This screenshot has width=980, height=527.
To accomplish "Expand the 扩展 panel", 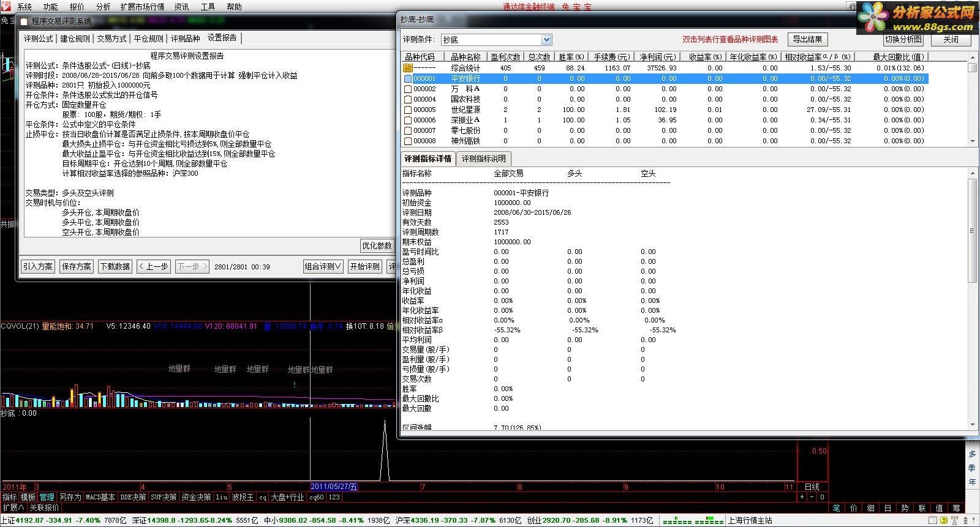I will coord(13,507).
